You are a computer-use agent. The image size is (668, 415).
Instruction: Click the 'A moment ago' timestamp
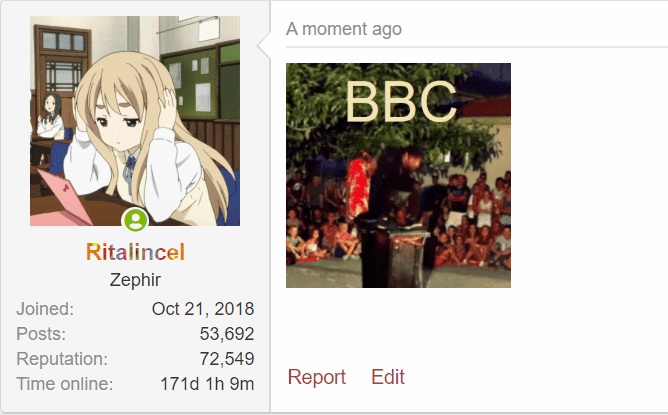tap(344, 29)
